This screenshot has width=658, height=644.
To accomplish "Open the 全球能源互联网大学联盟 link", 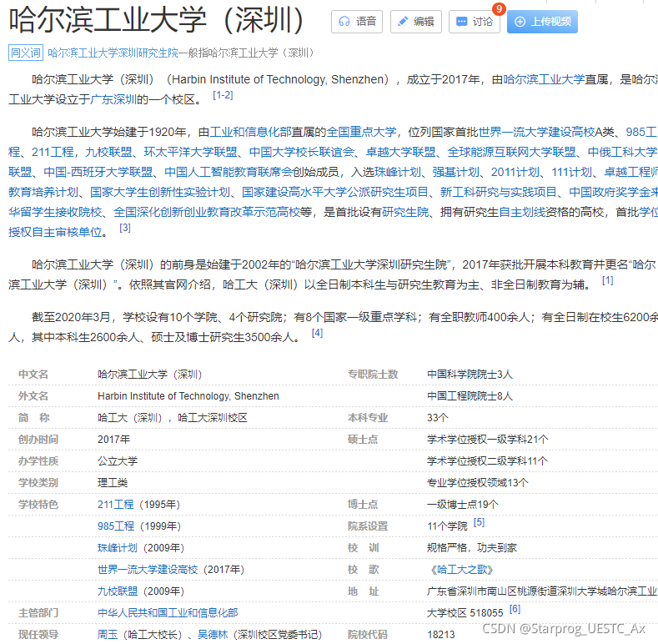I will coord(511,152).
